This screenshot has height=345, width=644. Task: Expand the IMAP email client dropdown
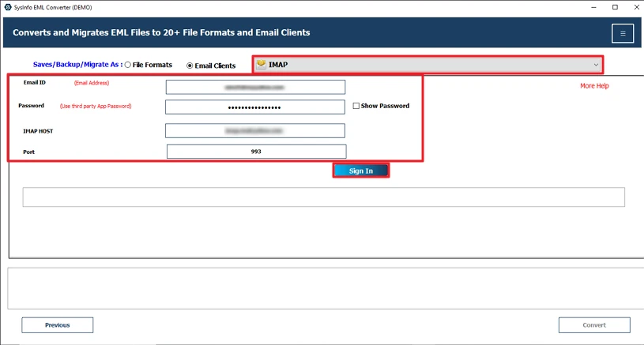pyautogui.click(x=427, y=65)
